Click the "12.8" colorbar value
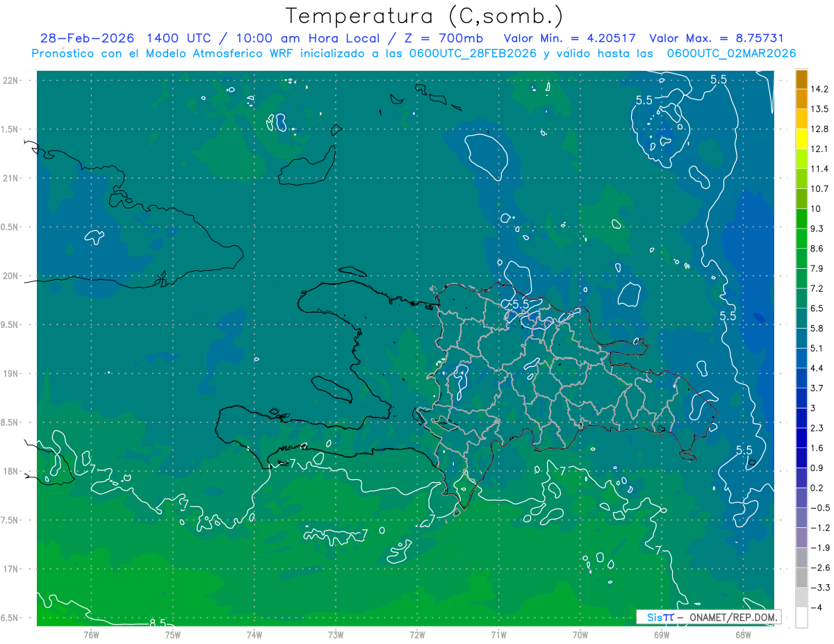Screen dimensions: 834x644 tap(820, 129)
